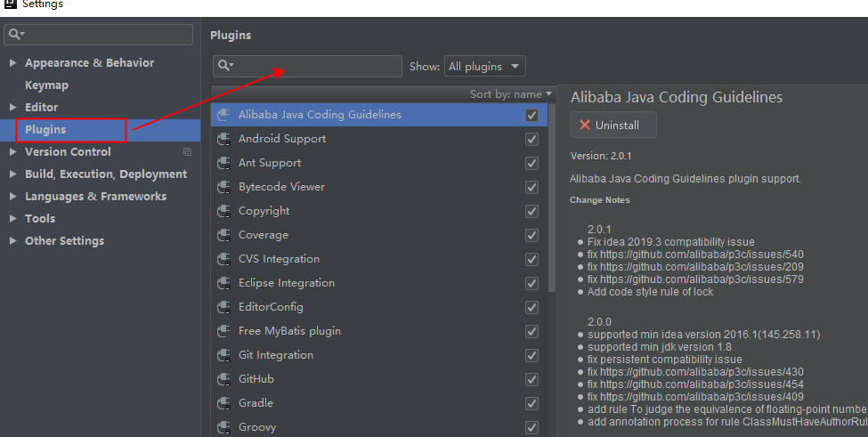The height and width of the screenshot is (437, 868).
Task: Click the p3c issues/454 link text
Action: [x=702, y=384]
